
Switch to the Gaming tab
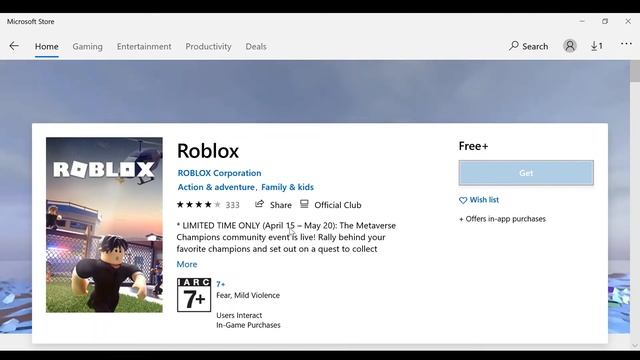87,47
